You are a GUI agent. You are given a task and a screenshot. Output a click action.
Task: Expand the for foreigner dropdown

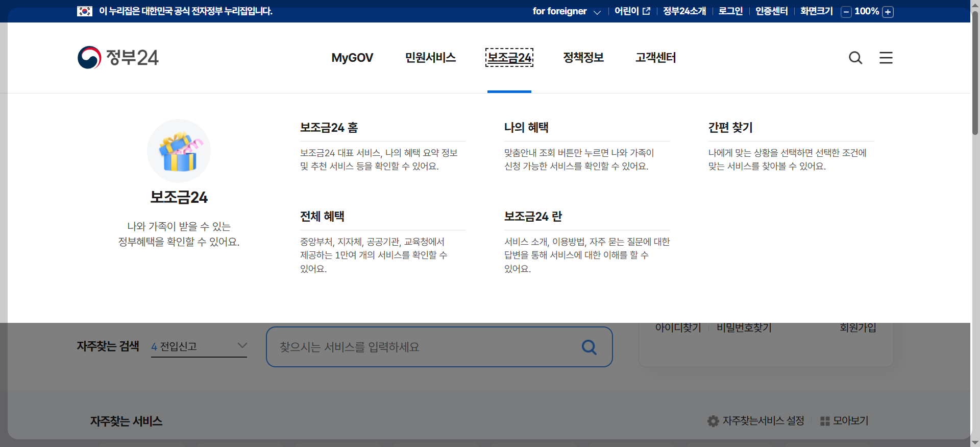(567, 11)
